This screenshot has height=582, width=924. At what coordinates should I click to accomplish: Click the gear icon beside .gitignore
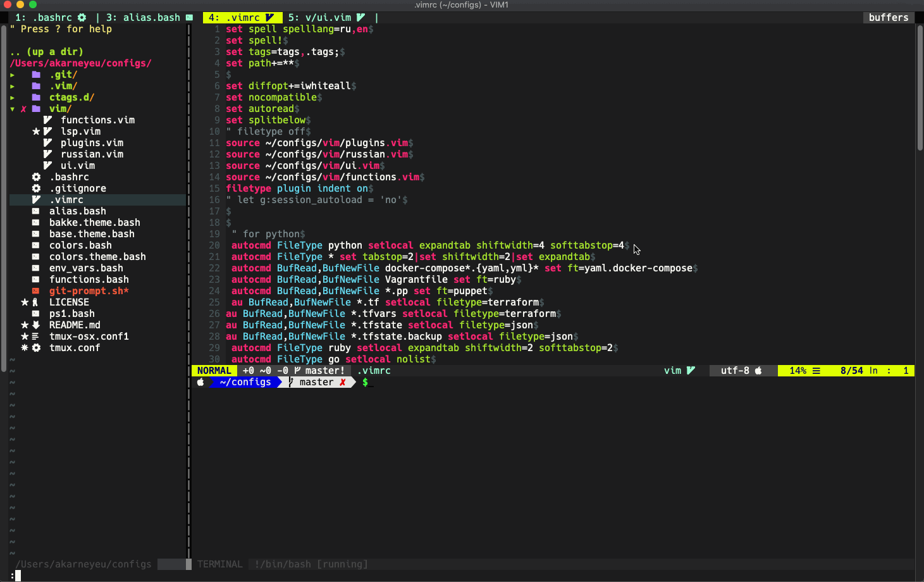(36, 189)
